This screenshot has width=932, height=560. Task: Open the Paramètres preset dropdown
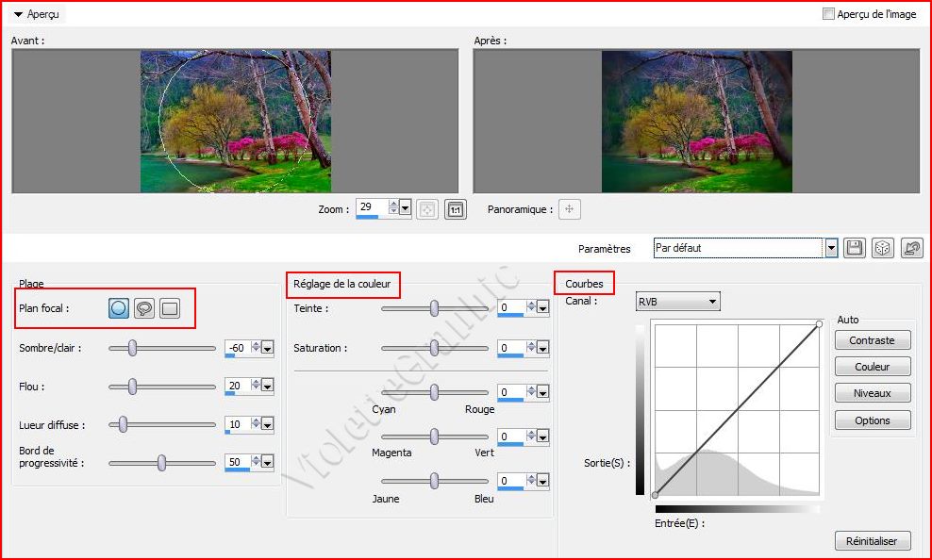(831, 248)
